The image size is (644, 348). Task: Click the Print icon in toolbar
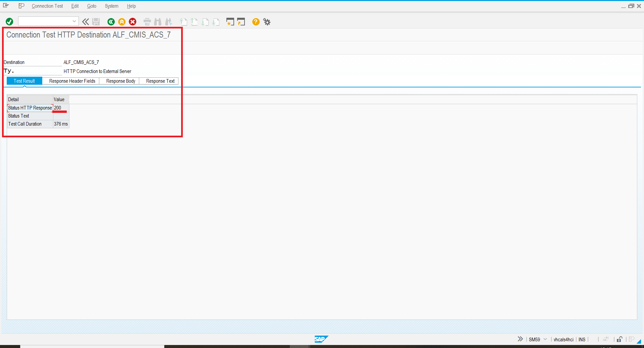[x=147, y=22]
